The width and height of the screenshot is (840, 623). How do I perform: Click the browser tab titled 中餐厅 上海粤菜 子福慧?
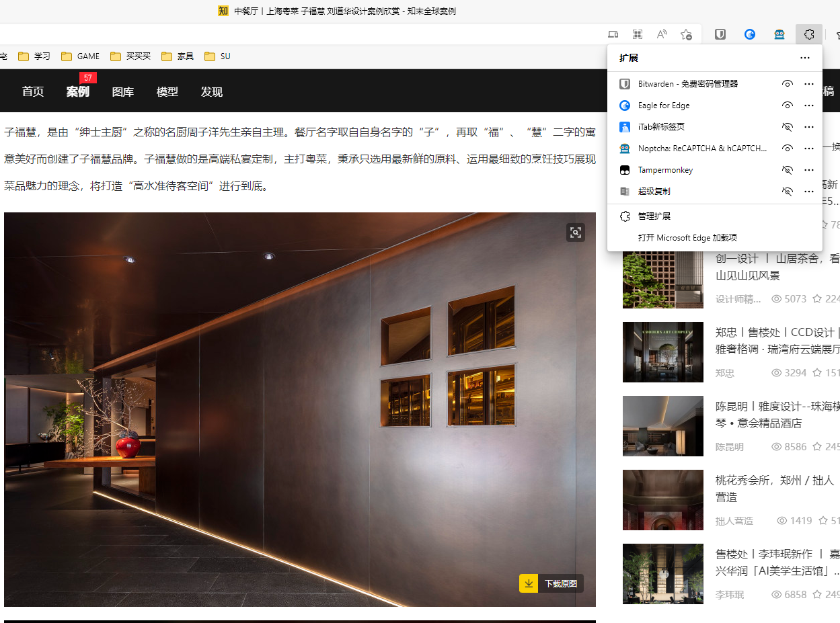pos(337,11)
